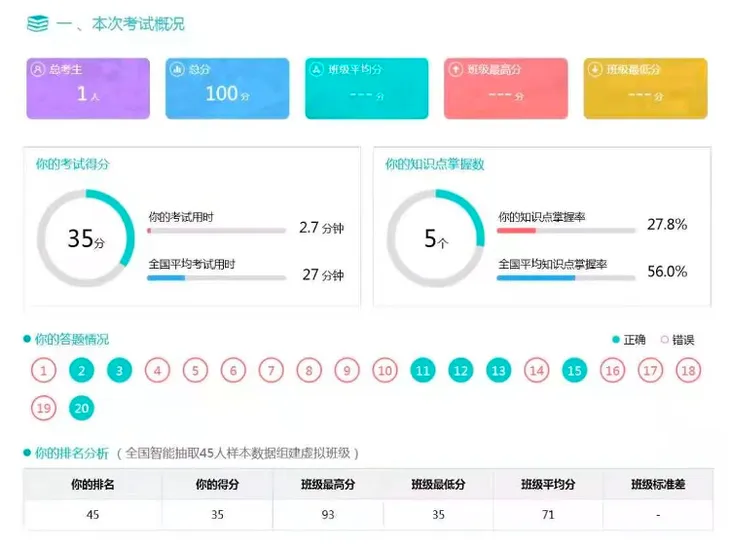Click the bar chart icon in 总分 card
730x547 pixels.
pos(177,69)
